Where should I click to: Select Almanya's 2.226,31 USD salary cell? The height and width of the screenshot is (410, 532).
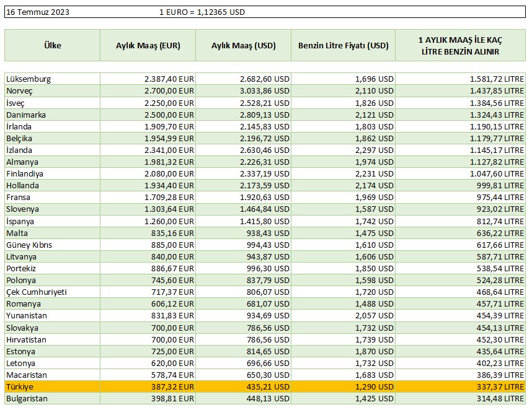[x=243, y=162]
